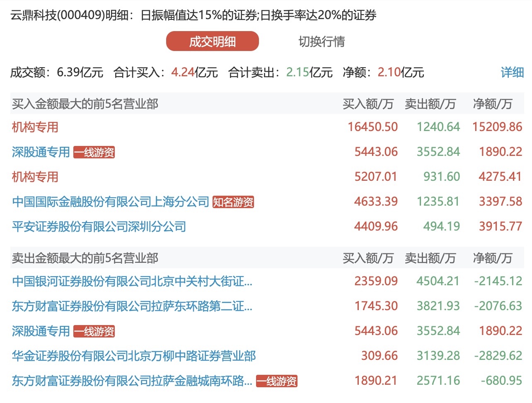
Task: Click the 净额 2.10亿元 summary figure
Action: pos(400,73)
